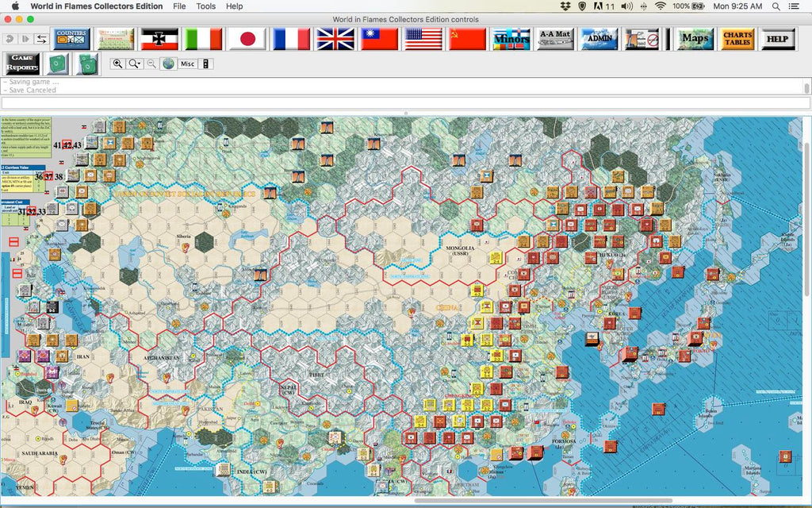Open the Help menu
Screen dimensions: 812x508
tap(234, 6)
